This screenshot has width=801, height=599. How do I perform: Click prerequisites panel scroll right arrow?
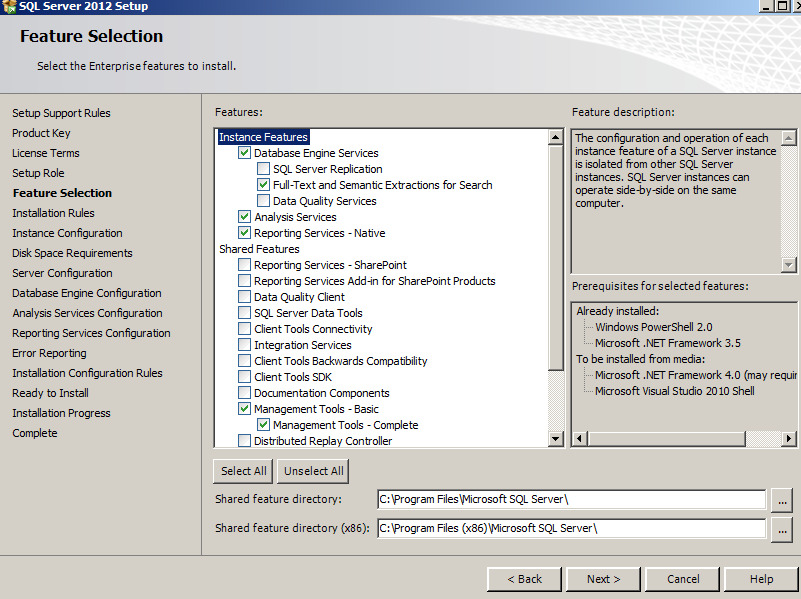tap(789, 438)
